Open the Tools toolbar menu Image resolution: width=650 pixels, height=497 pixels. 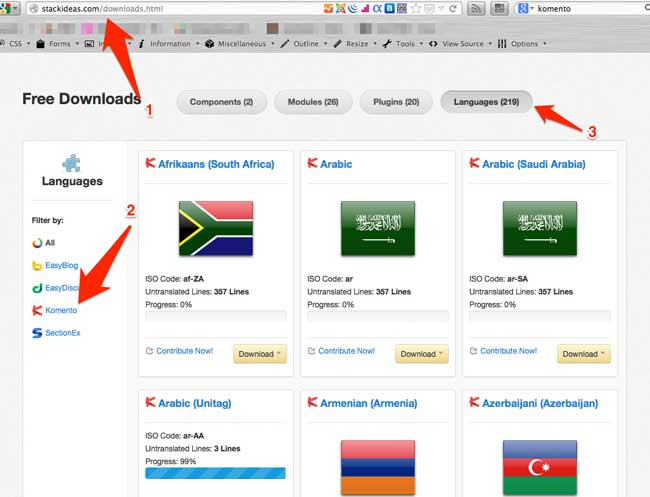[403, 44]
